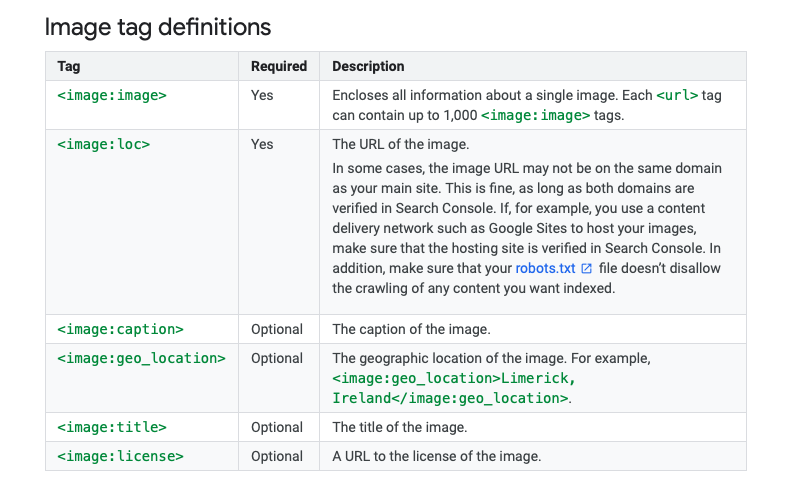Screen dimensions: 789x499
Task: Click Yes in the image:loc row
Action: [x=262, y=144]
